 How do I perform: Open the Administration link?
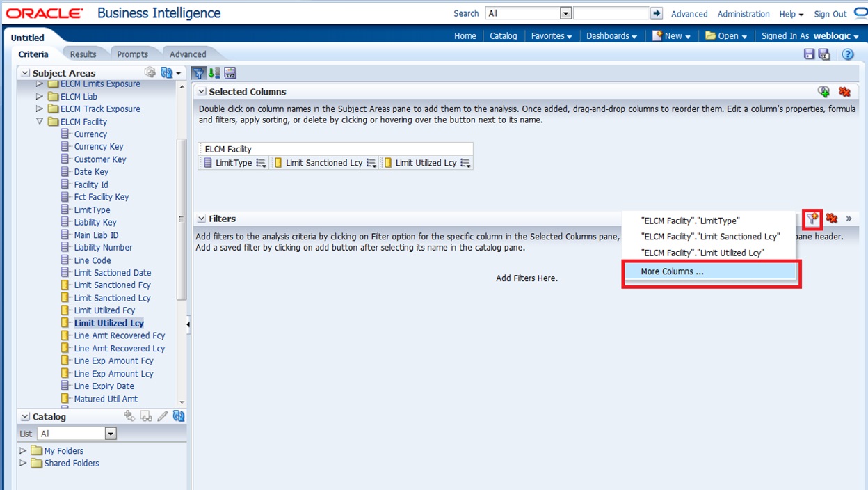(744, 14)
